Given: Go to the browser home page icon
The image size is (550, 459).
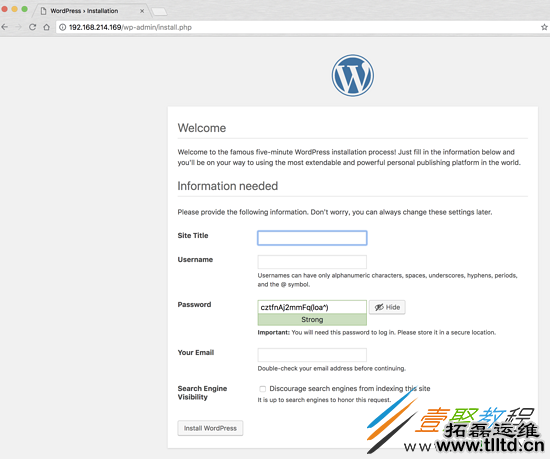Looking at the screenshot, I should tap(46, 27).
